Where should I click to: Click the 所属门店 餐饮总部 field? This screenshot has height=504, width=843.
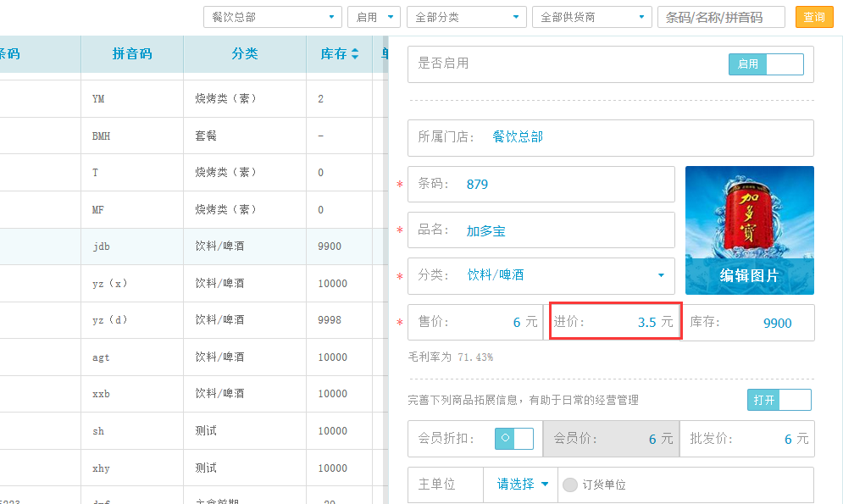click(610, 137)
